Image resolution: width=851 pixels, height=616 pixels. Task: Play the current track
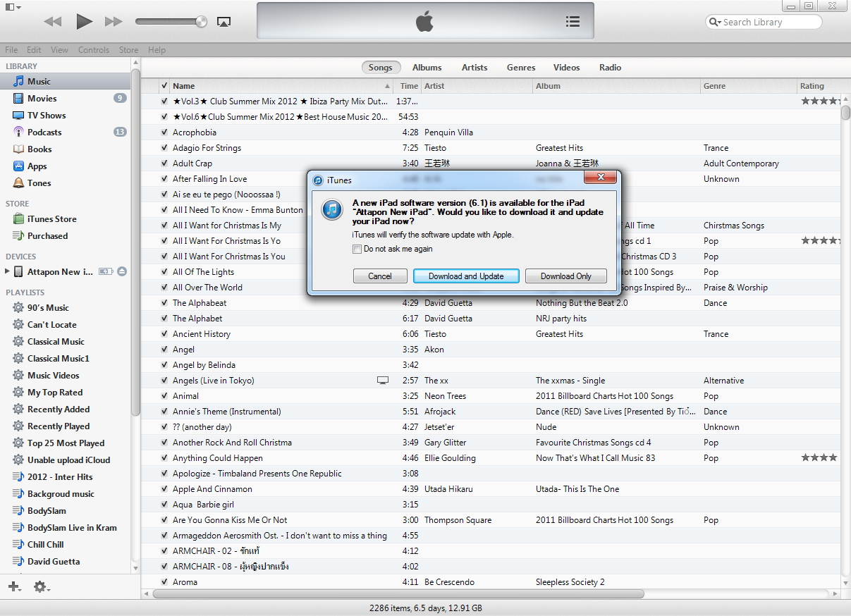pos(84,21)
